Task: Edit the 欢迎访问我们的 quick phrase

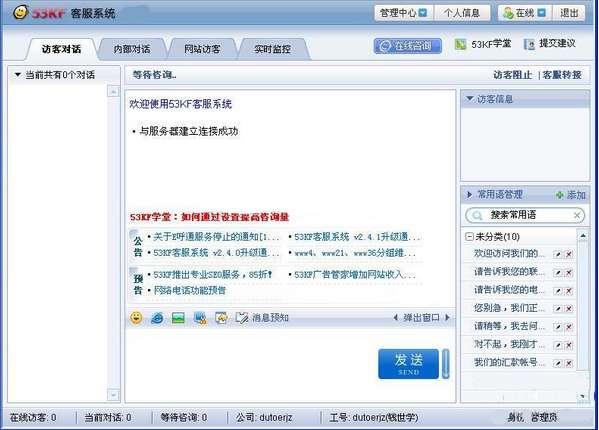Action: coord(558,254)
